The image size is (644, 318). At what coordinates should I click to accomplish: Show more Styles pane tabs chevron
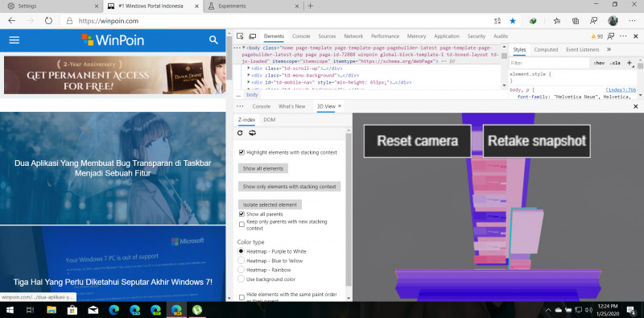click(609, 49)
